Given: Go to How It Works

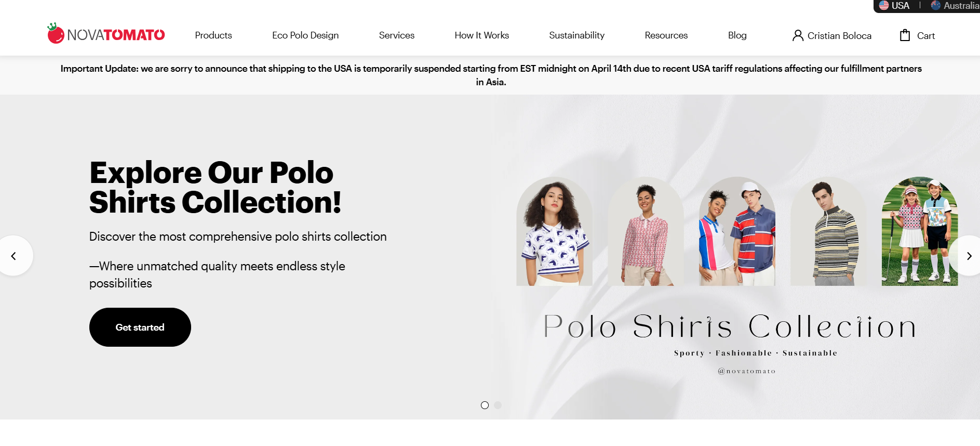Looking at the screenshot, I should (x=481, y=35).
